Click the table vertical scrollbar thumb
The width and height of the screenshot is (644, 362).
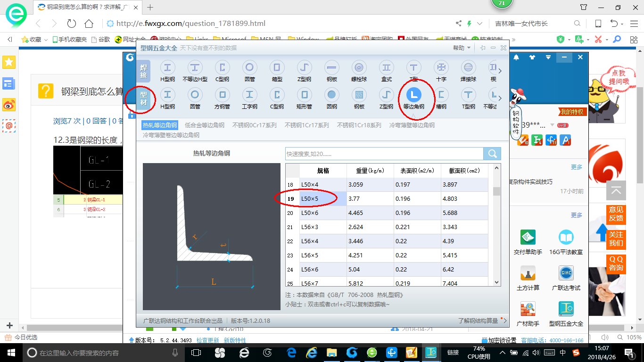[x=496, y=191]
